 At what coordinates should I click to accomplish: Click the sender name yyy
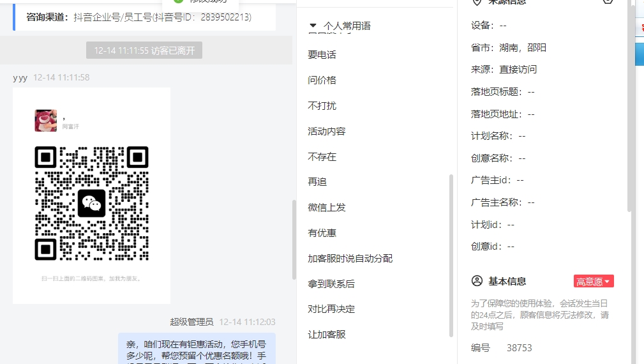20,78
